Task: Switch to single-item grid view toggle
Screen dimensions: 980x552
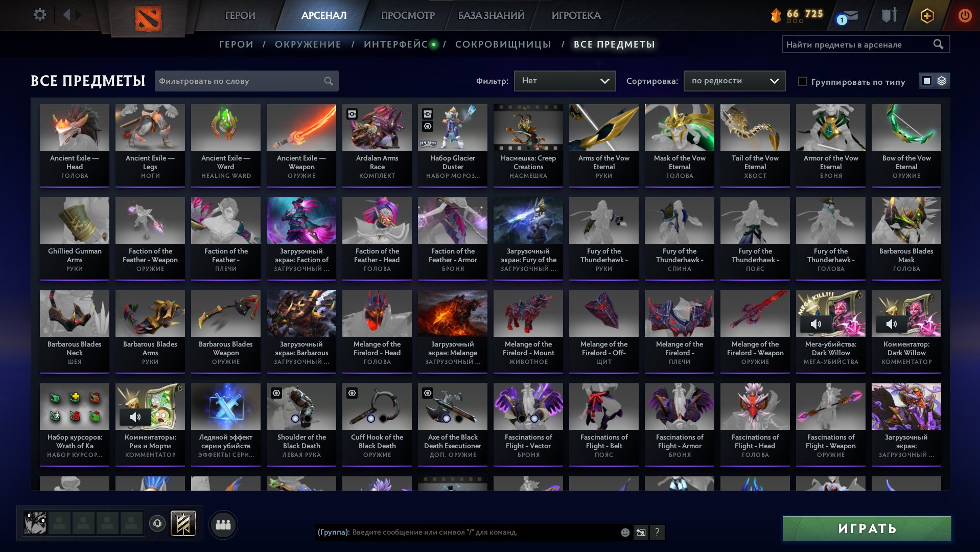Action: point(927,81)
